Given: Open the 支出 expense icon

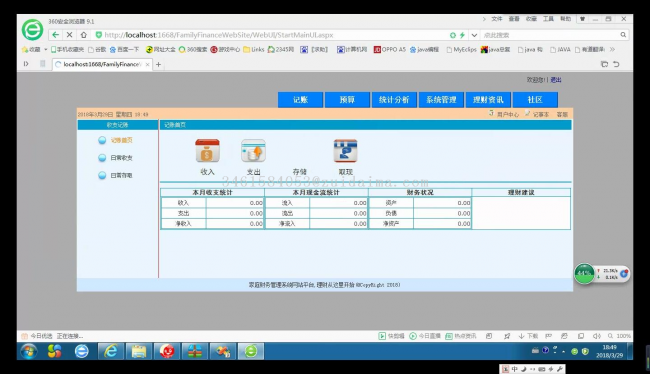Looking at the screenshot, I should click(253, 151).
